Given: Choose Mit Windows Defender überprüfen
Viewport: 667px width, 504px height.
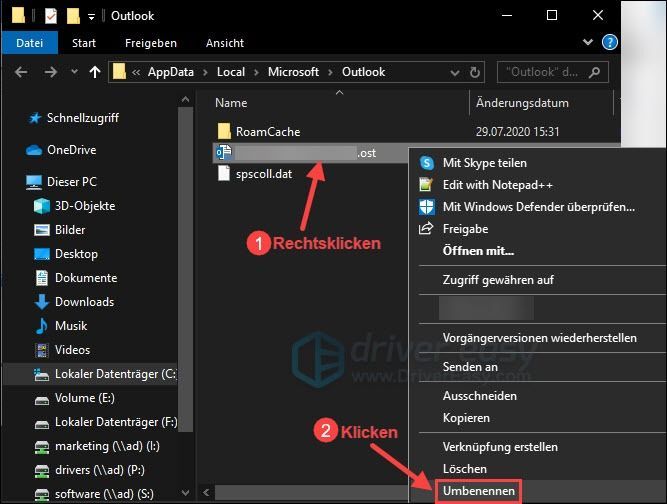Looking at the screenshot, I should [539, 207].
